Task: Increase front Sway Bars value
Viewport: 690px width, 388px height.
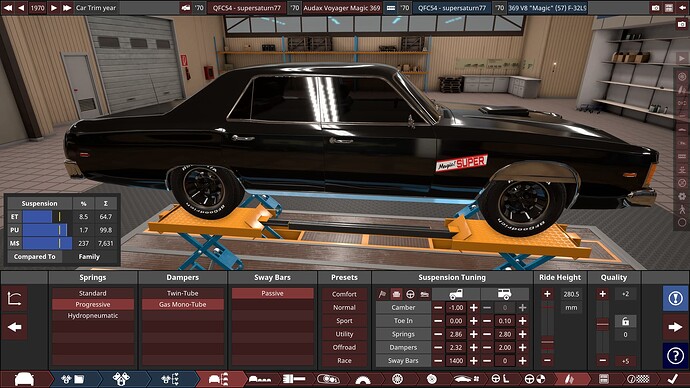Action: tap(473, 360)
